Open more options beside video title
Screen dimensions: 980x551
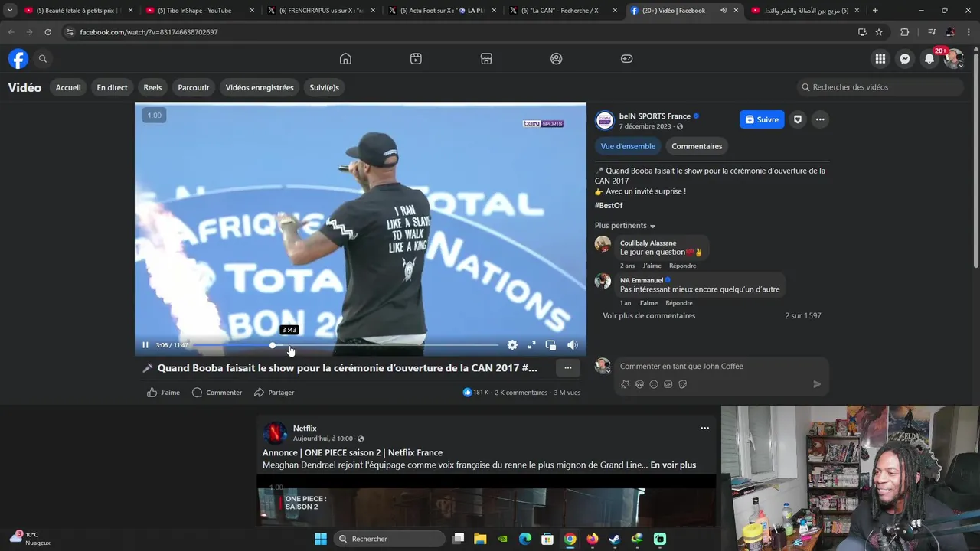tap(567, 368)
